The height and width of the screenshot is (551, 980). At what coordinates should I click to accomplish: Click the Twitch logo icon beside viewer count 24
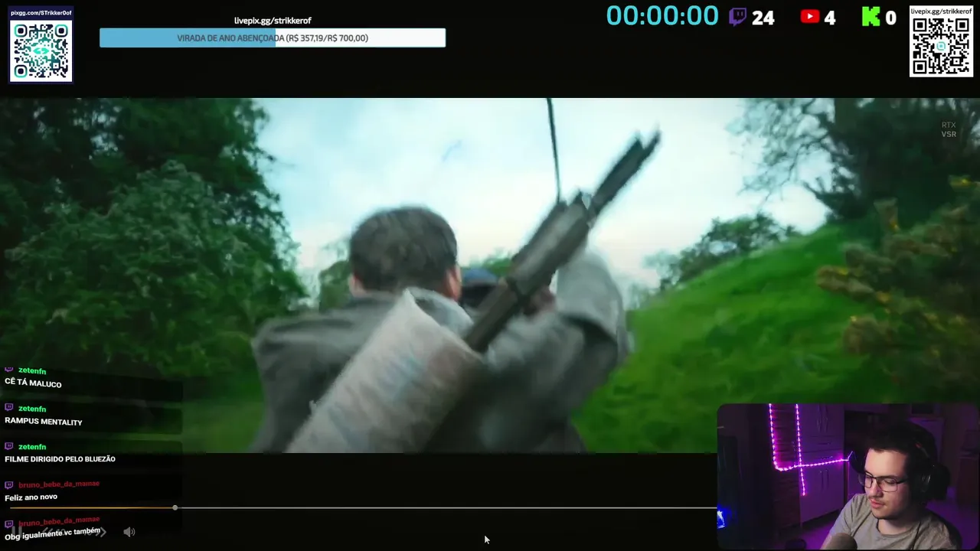coord(737,17)
